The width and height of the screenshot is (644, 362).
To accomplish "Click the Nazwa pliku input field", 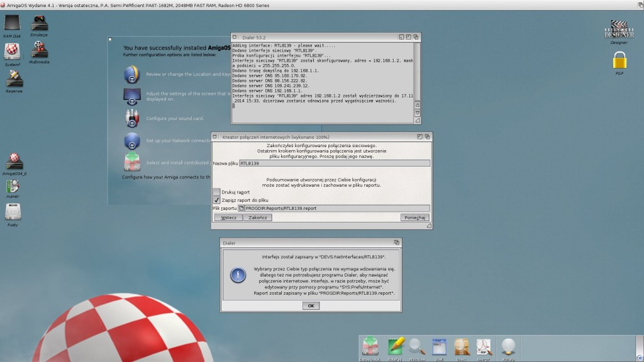I will point(335,163).
